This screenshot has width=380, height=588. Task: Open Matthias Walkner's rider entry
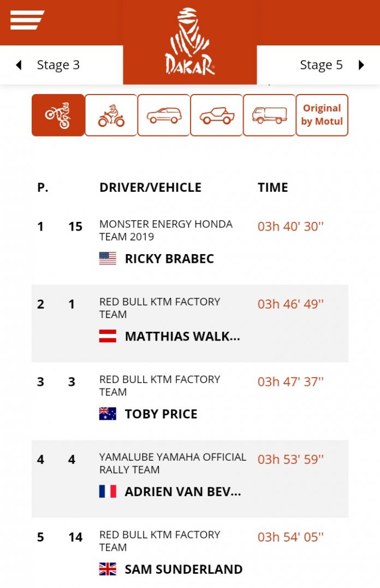tap(182, 336)
